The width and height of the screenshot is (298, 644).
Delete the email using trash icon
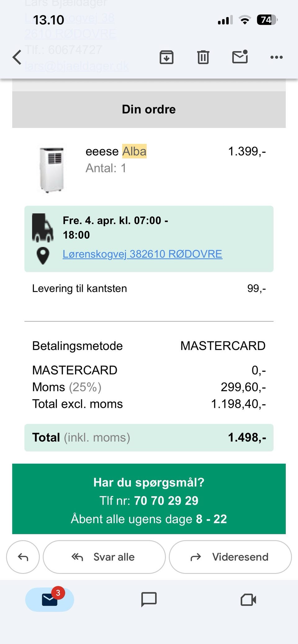[x=203, y=57]
